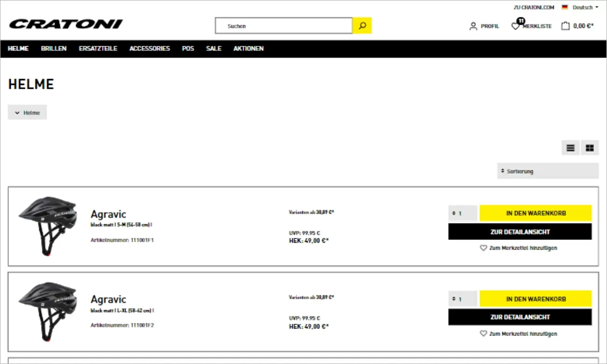The height and width of the screenshot is (364, 607).
Task: Click the German flag icon
Action: [x=565, y=7]
